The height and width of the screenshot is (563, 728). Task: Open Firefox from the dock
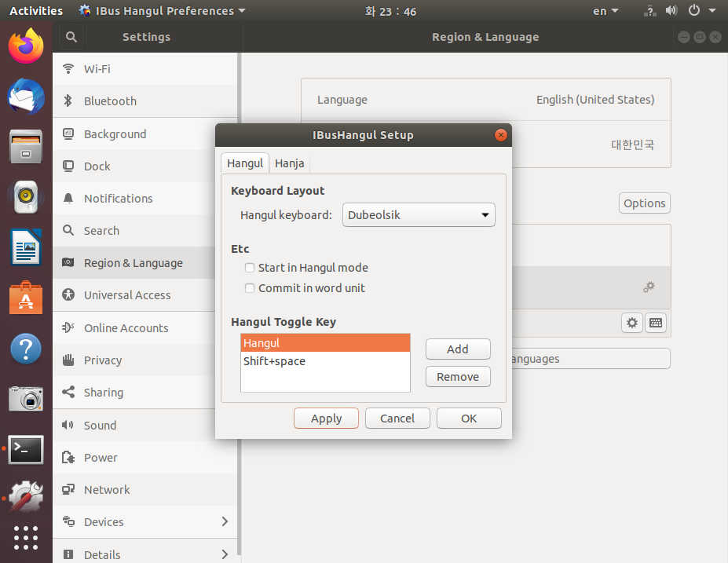tap(26, 46)
